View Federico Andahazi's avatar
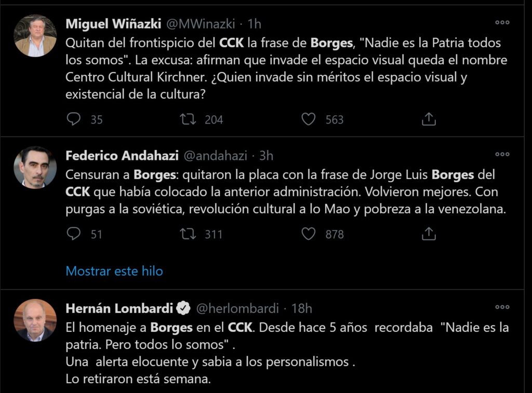Viewport: 532px width, 393px height. (x=35, y=167)
